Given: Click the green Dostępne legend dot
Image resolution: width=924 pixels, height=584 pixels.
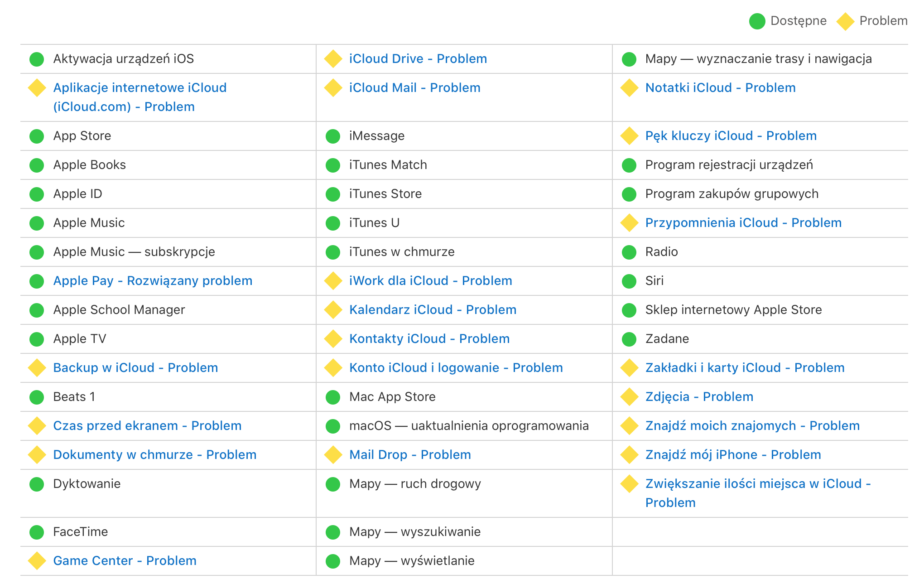Looking at the screenshot, I should [757, 21].
